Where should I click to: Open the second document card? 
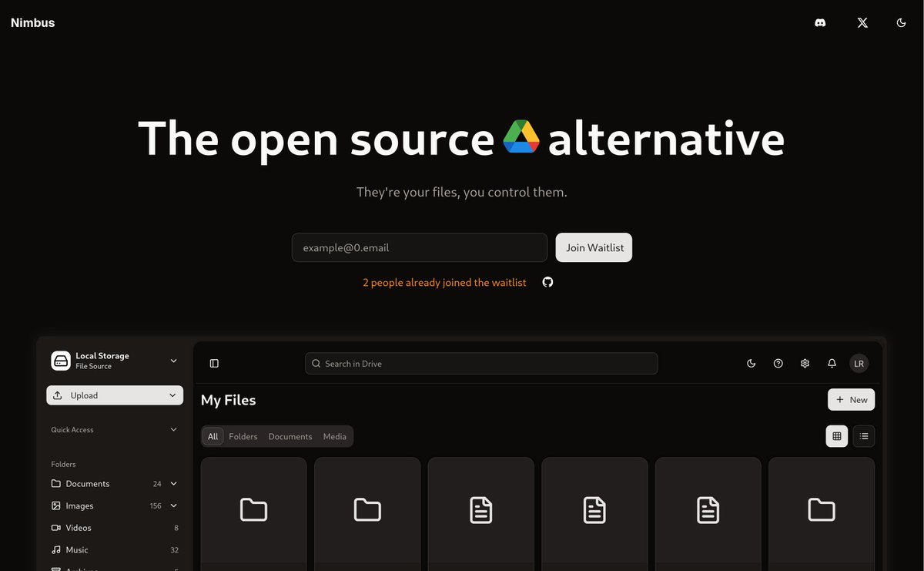point(594,514)
